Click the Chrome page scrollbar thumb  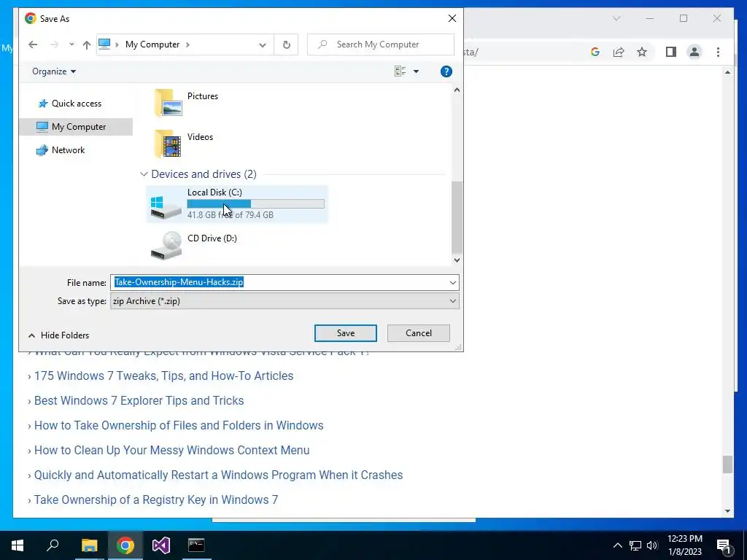(727, 464)
